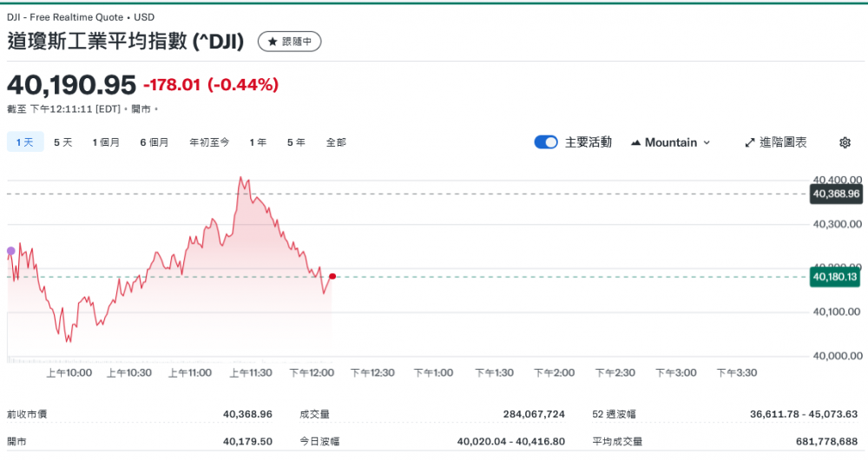Click the purple event marker on chart
This screenshot has width=868, height=460.
pyautogui.click(x=10, y=251)
